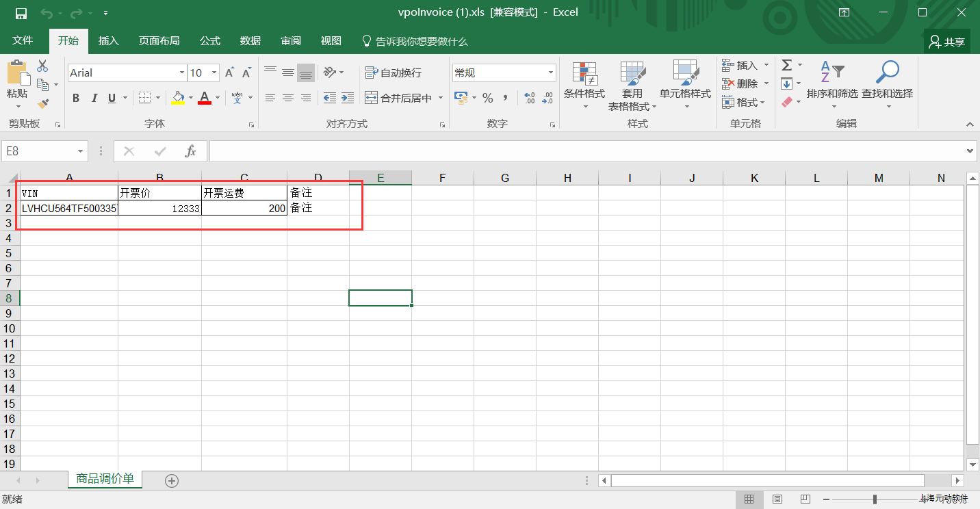Click the 共享 share button
The height and width of the screenshot is (509, 980).
coord(947,42)
